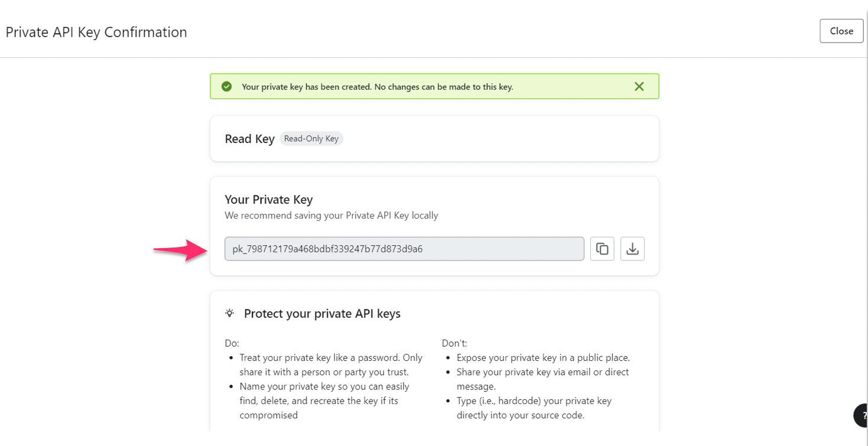Dismiss the green success banner
Viewport: 868px width, 446px height.
pyautogui.click(x=639, y=86)
